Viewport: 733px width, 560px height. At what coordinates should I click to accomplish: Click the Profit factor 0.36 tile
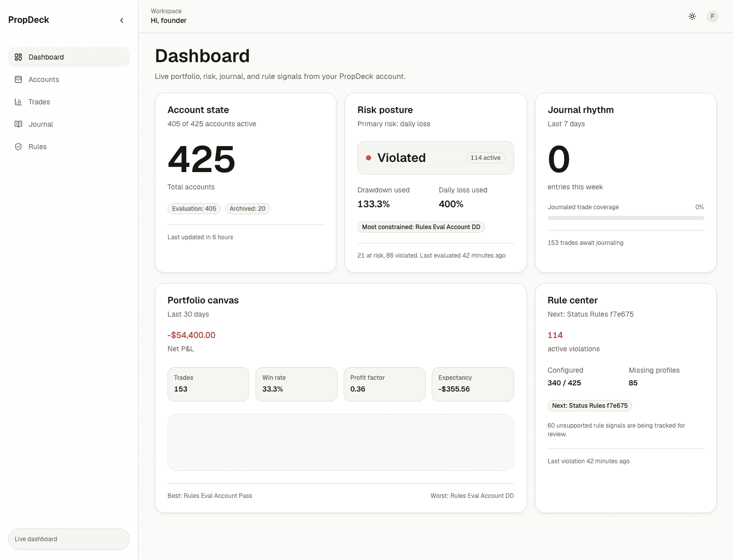tap(384, 384)
